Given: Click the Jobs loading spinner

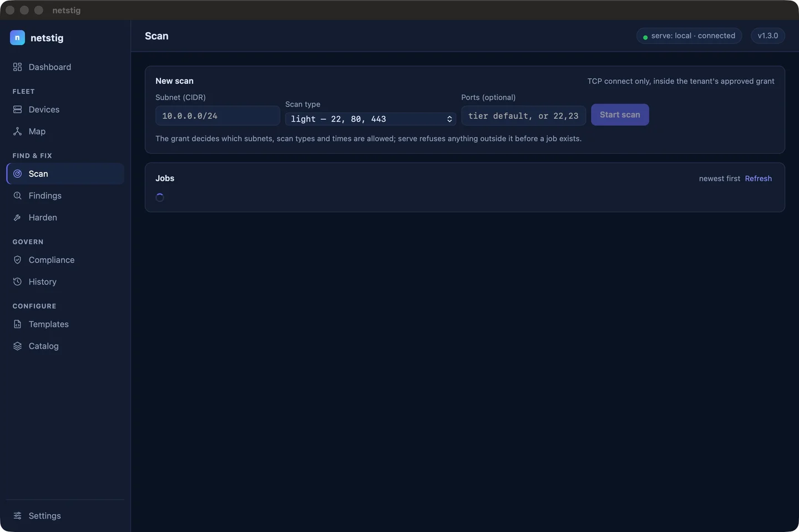Looking at the screenshot, I should (x=160, y=197).
